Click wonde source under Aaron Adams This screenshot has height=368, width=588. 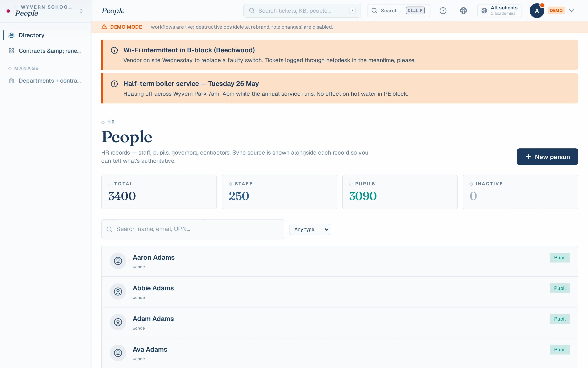point(139,267)
